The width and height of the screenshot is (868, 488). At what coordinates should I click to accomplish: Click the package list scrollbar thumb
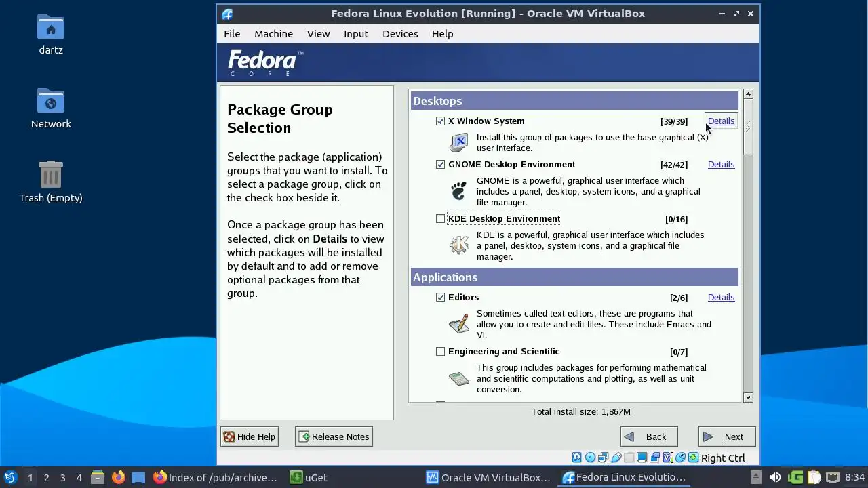click(x=748, y=127)
